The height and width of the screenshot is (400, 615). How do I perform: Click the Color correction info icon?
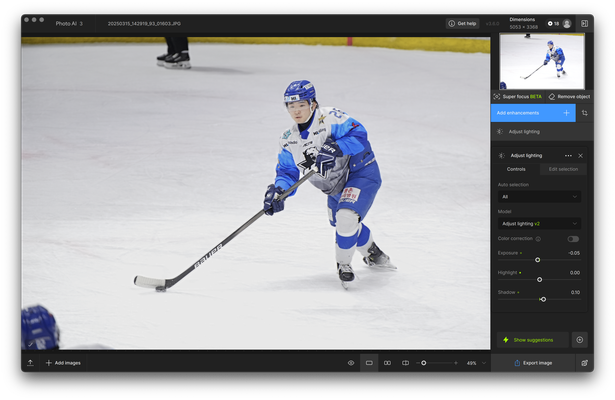[x=538, y=239]
